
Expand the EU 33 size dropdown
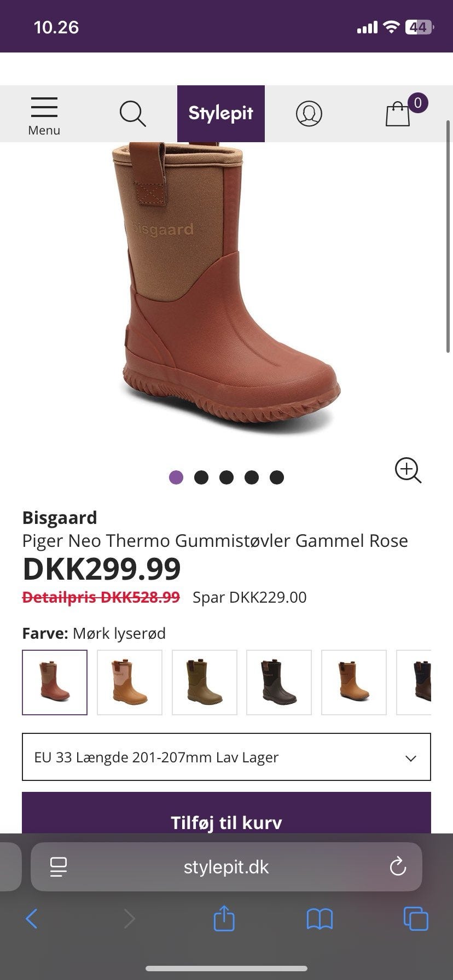pyautogui.click(x=226, y=757)
